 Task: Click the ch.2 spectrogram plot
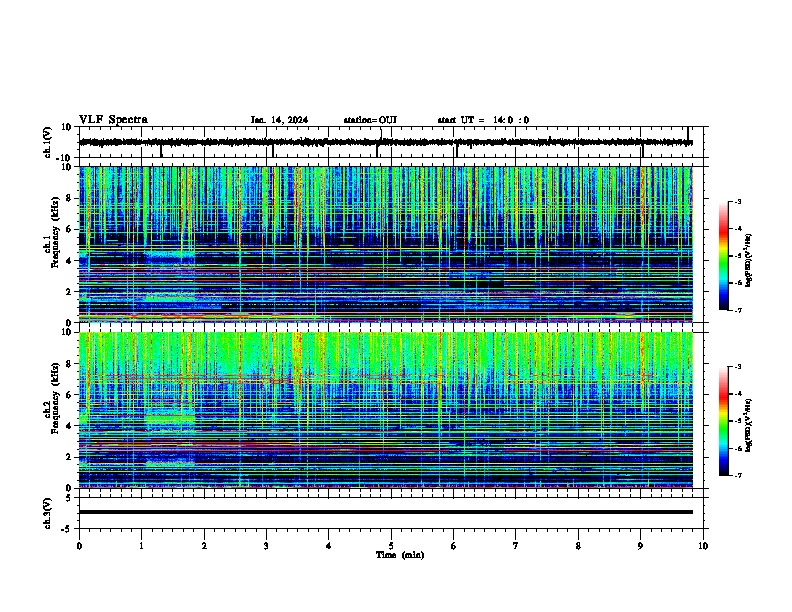coord(386,410)
